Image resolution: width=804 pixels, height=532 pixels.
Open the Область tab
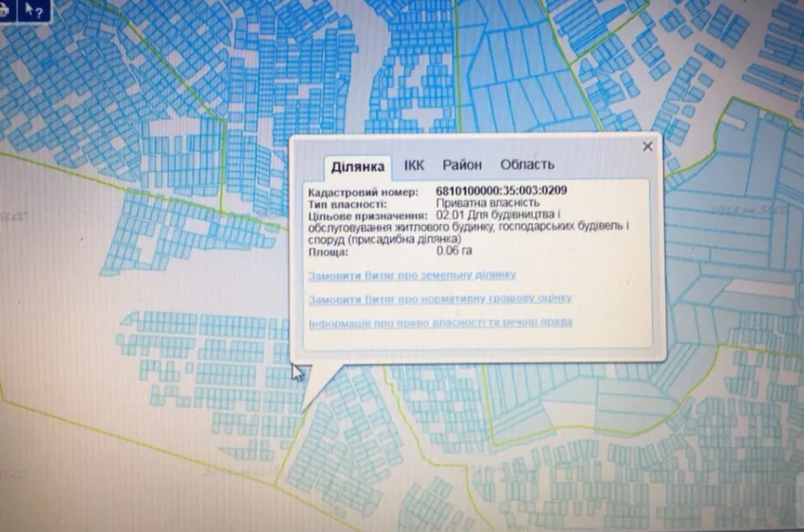click(527, 165)
